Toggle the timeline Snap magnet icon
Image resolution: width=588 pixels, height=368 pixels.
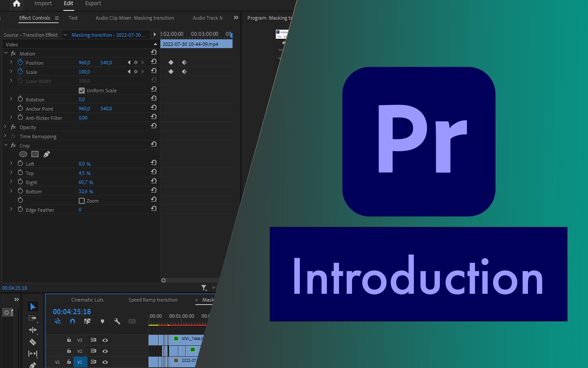click(x=73, y=321)
